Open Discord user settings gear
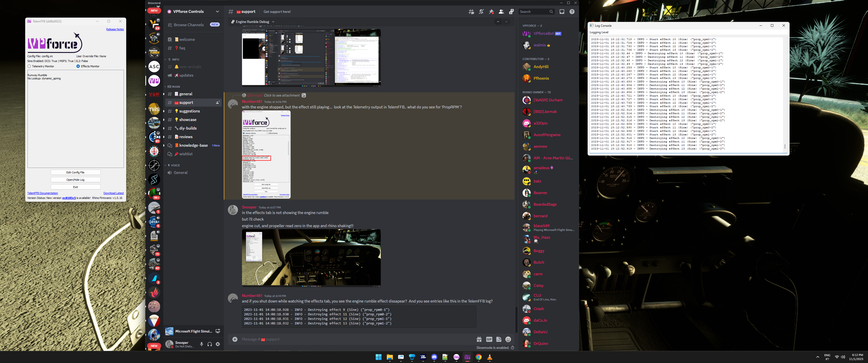868x363 pixels. pos(218,344)
